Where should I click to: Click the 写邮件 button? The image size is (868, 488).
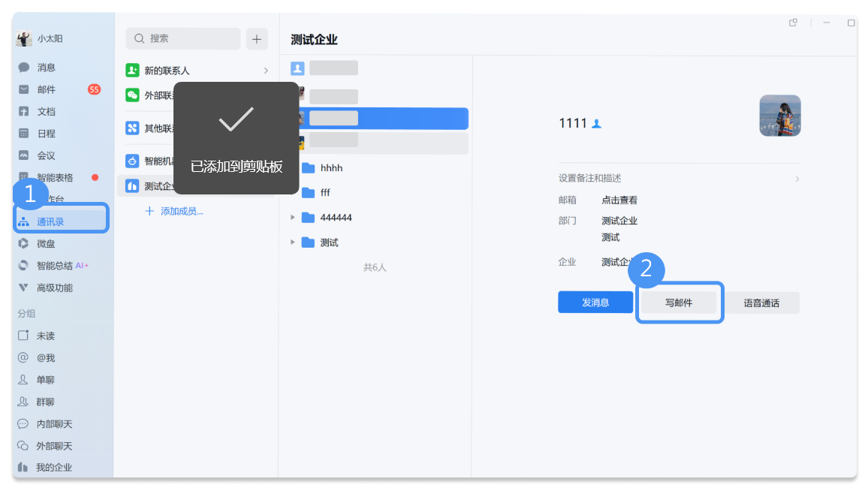point(679,301)
